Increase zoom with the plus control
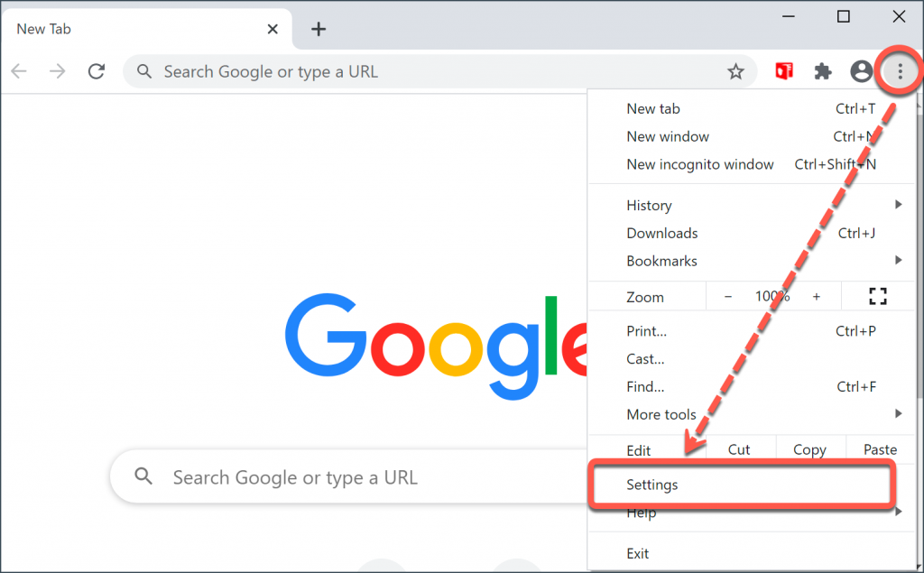The image size is (924, 573). pos(817,295)
